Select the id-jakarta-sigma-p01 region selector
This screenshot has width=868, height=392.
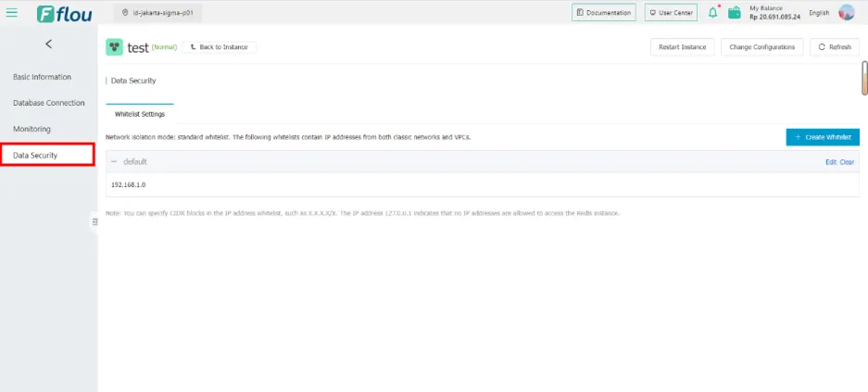tap(157, 13)
